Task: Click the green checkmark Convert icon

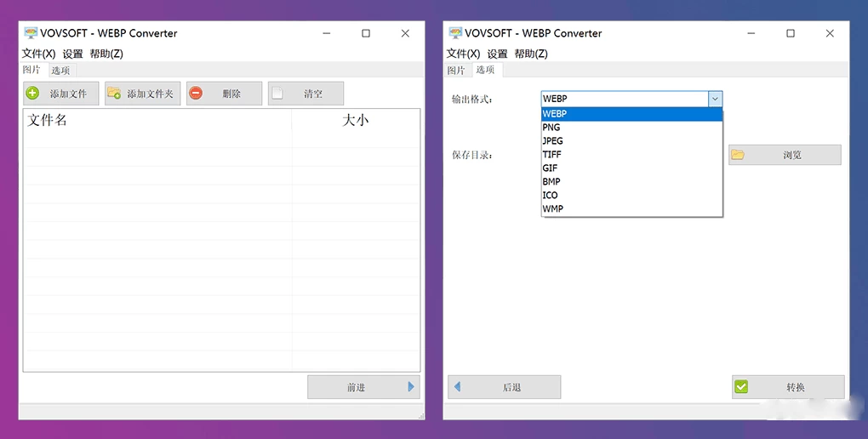Action: point(741,387)
